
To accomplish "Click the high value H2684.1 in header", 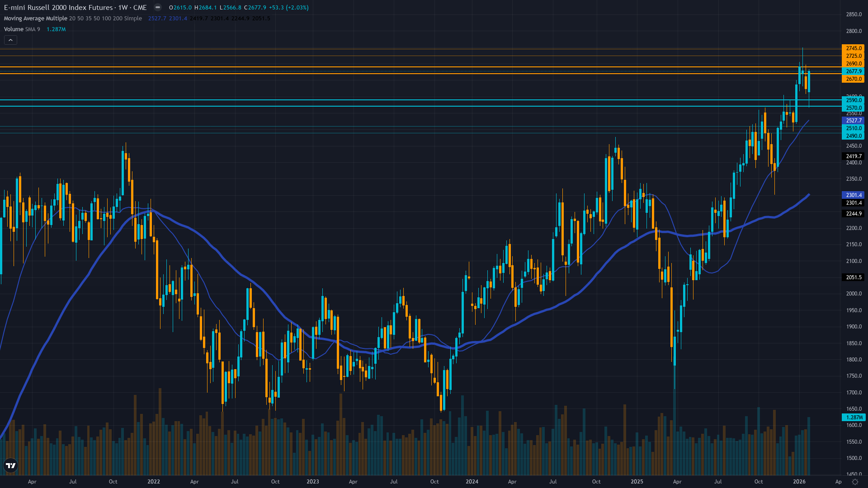I will click(x=206, y=8).
